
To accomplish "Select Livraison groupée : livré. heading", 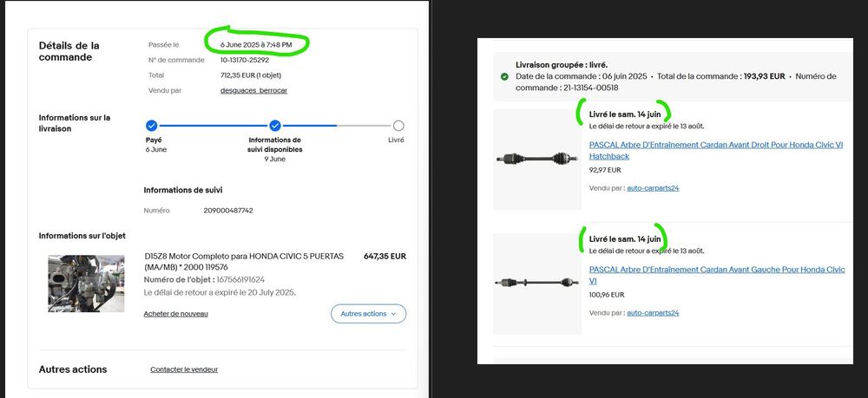I will tap(562, 65).
